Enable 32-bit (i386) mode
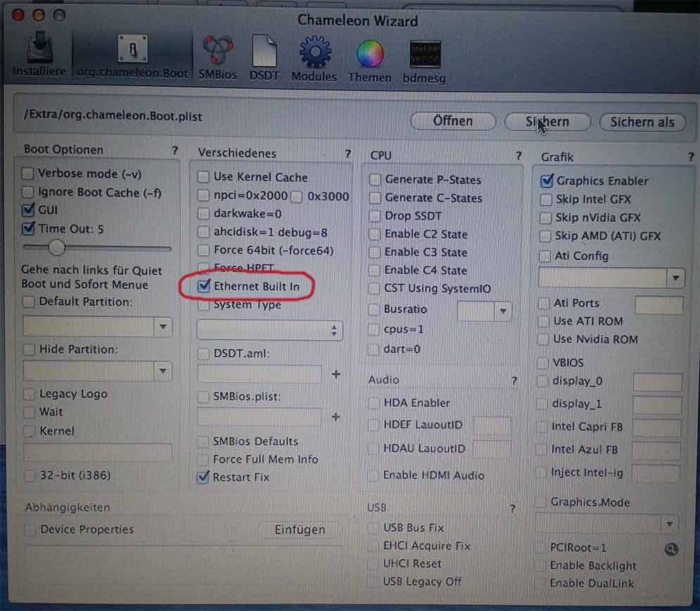 [x=30, y=475]
